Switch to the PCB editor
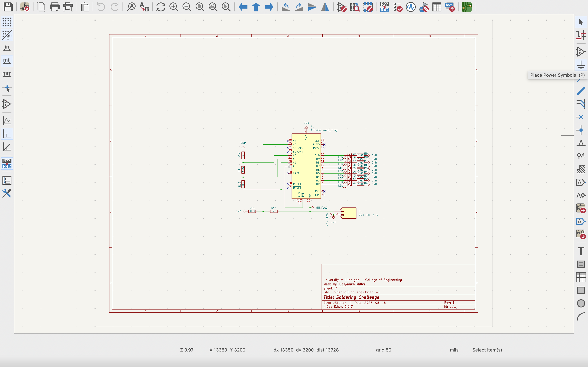 (x=467, y=7)
